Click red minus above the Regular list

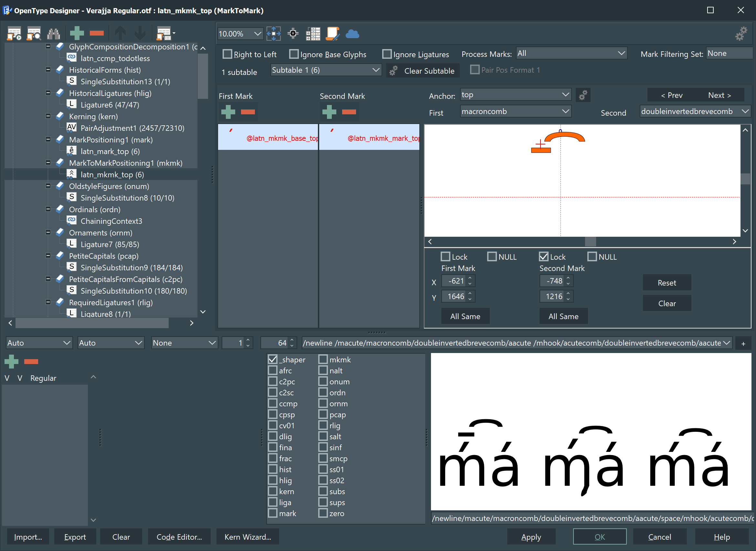point(31,361)
